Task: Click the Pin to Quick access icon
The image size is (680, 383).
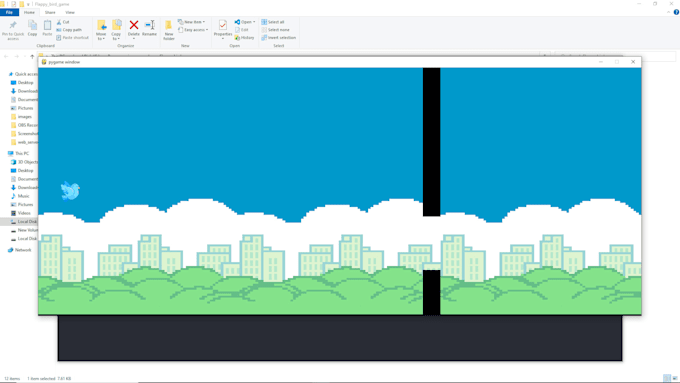Action: [13, 25]
